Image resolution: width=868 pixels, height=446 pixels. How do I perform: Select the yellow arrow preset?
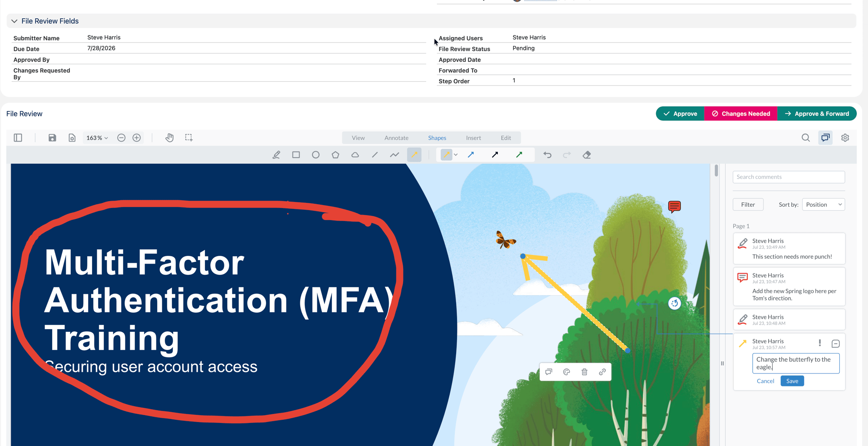(446, 155)
